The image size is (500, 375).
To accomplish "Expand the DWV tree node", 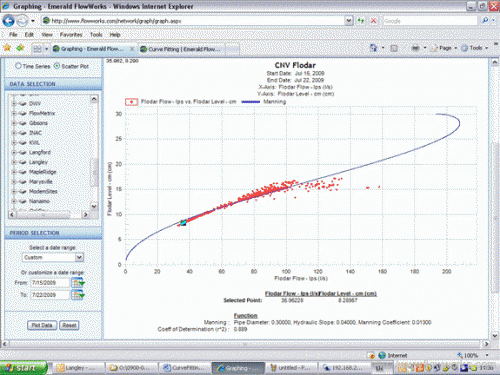I will pyautogui.click(x=14, y=104).
